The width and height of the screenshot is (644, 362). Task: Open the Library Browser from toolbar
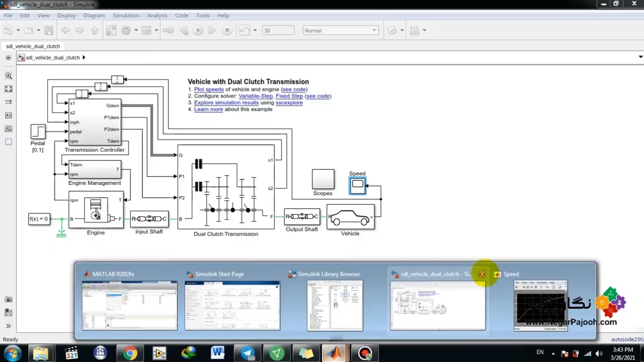(x=111, y=31)
